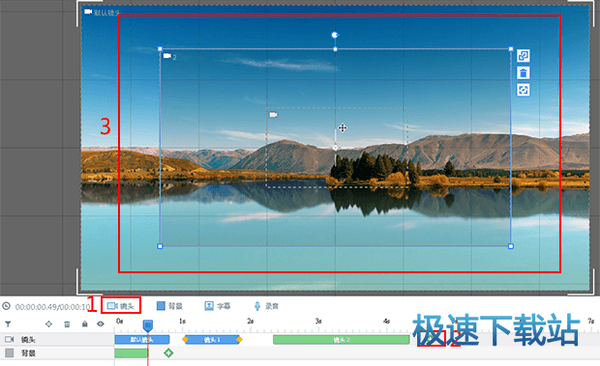Select the 镜头 1 clip on timeline

pyautogui.click(x=212, y=340)
